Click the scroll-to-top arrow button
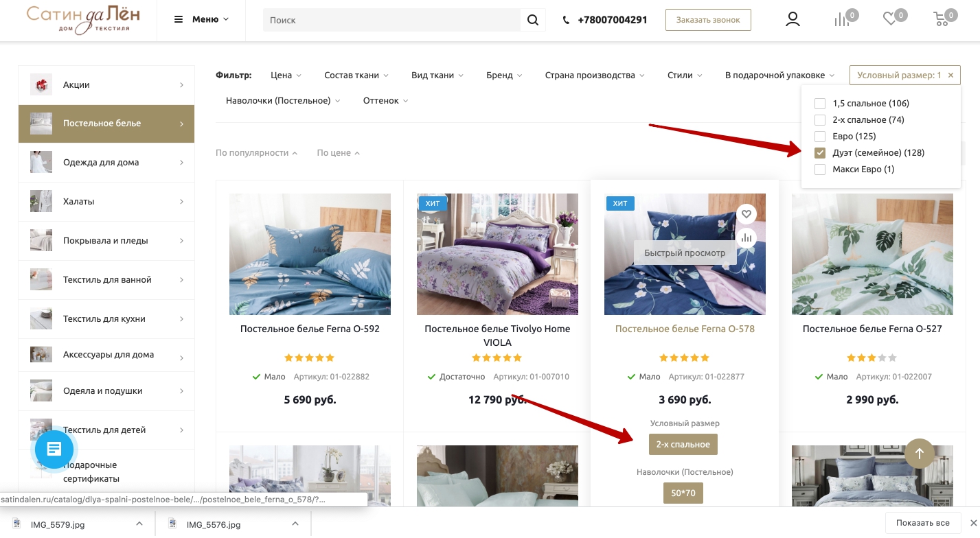This screenshot has height=538, width=980. (920, 453)
